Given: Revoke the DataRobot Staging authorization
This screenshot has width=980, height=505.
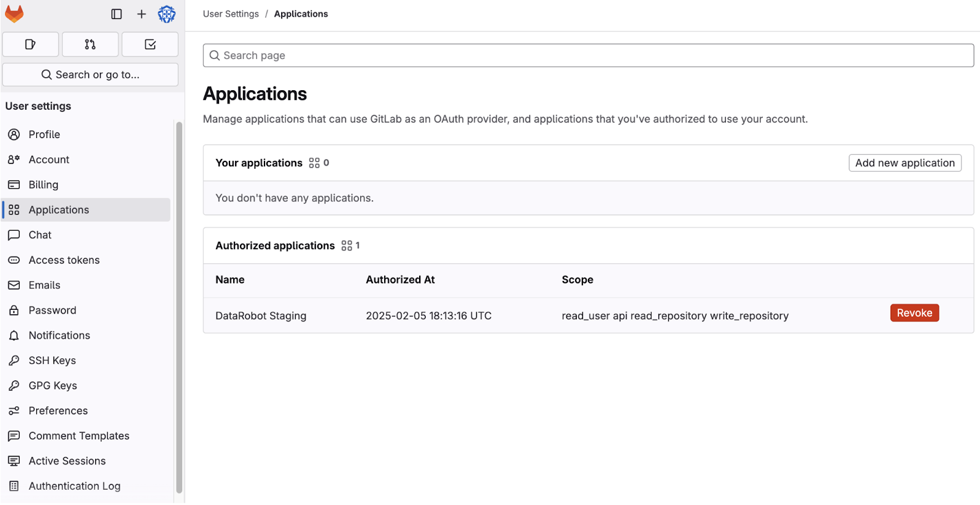Looking at the screenshot, I should [x=914, y=313].
